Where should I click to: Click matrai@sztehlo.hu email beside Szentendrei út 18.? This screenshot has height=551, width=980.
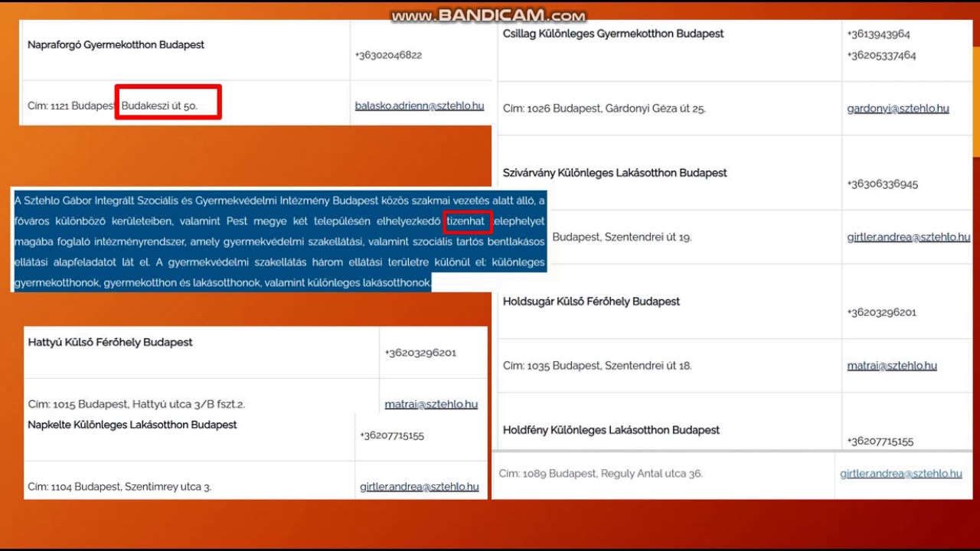click(892, 366)
